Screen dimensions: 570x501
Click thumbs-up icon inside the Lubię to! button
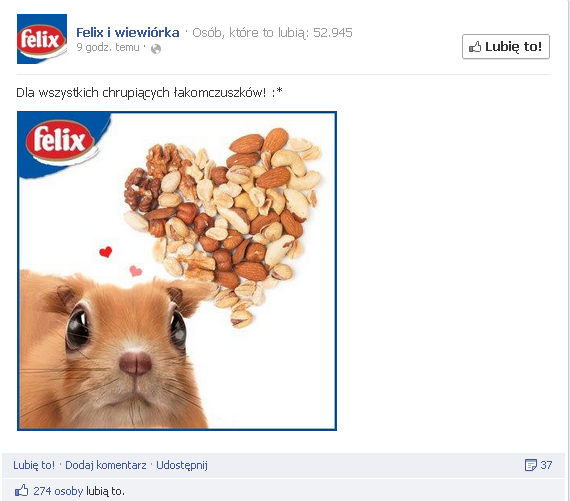[x=475, y=47]
